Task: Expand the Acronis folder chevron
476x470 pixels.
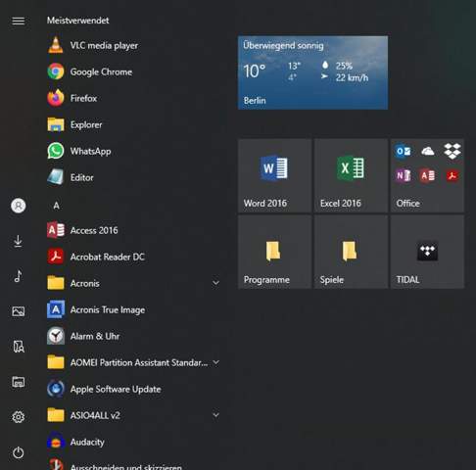Action: pos(215,283)
